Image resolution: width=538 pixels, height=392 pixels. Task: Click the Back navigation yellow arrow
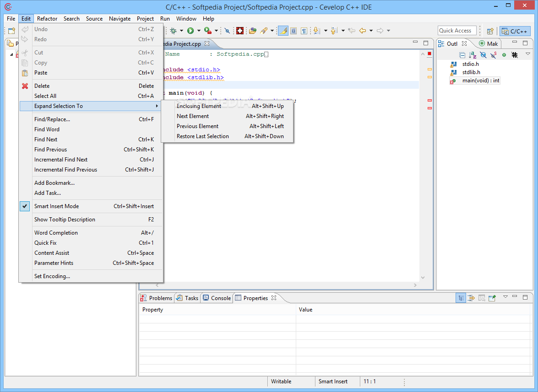point(363,31)
